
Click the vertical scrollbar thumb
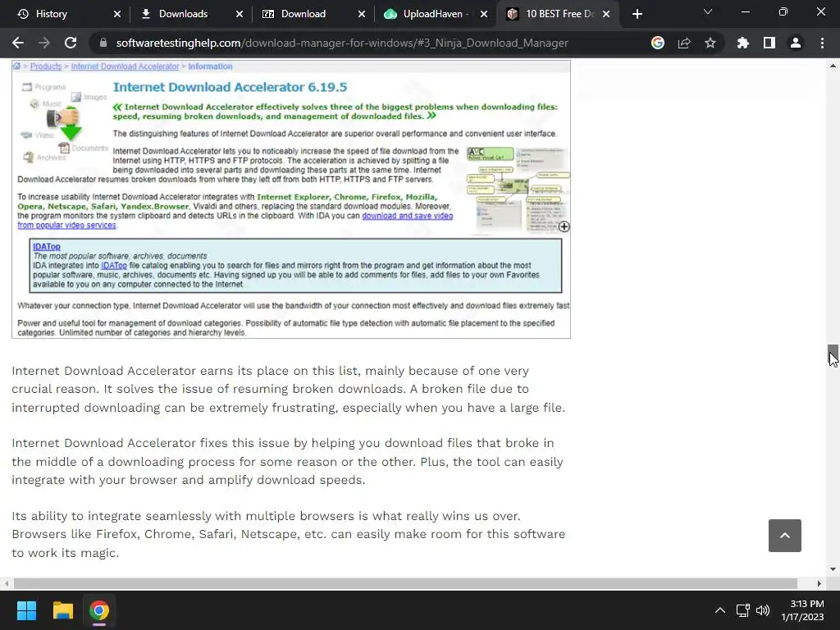coord(833,354)
